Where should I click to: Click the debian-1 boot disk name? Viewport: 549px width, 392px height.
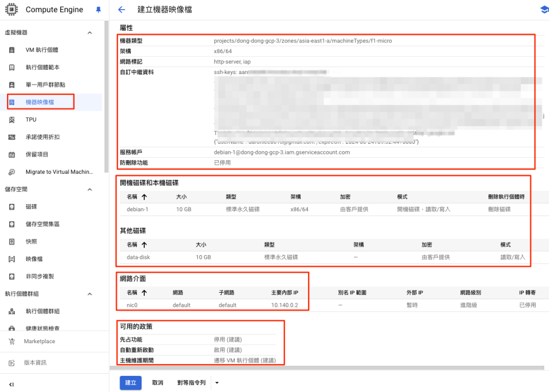138,210
